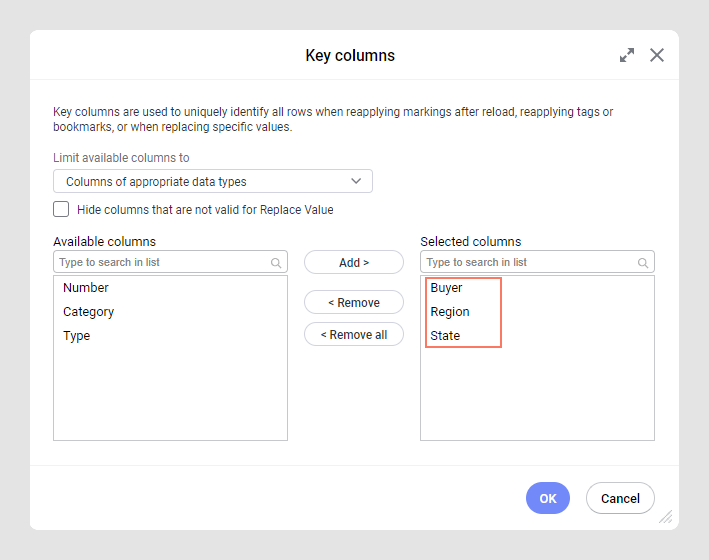
Task: Select Region in Selected columns list
Action: [450, 312]
